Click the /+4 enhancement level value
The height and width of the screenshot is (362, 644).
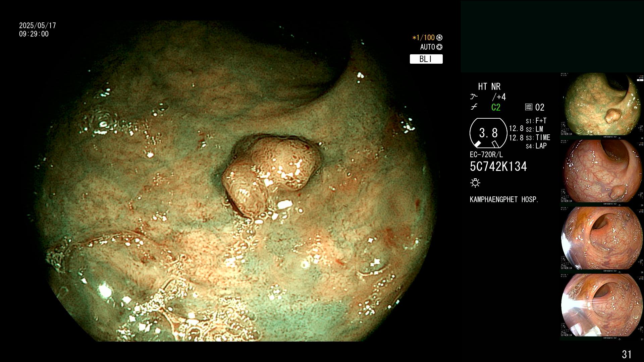(499, 97)
